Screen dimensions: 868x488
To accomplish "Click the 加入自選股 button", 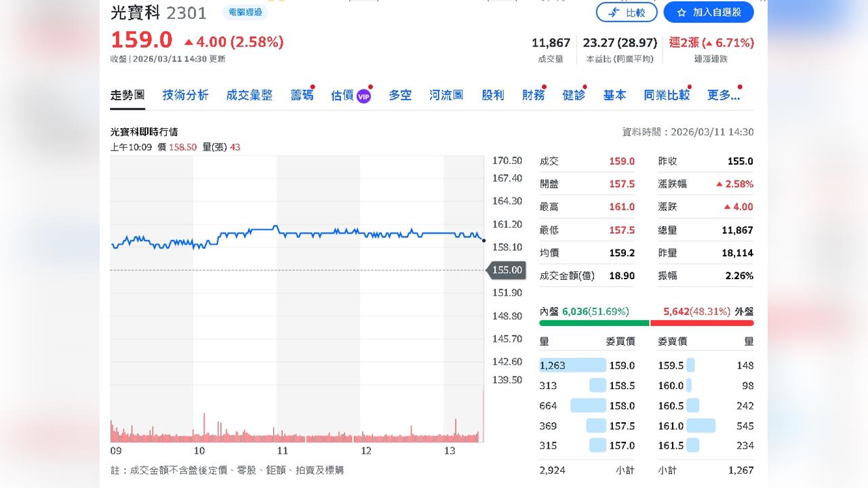I will tap(709, 12).
